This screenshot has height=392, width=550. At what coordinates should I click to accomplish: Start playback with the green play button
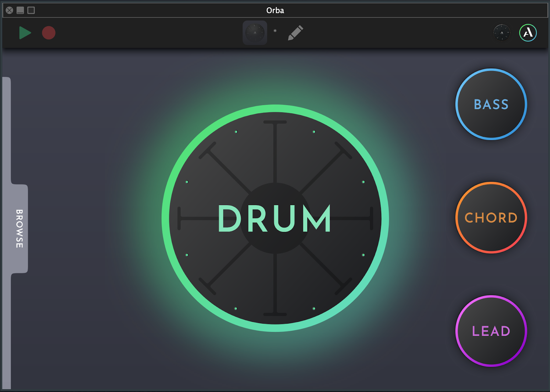[x=25, y=33]
